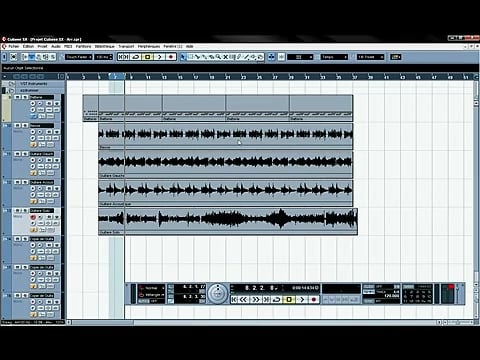Image resolution: width=480 pixels, height=360 pixels.
Task: Click the Cubase logo icon beside Fichier
Action: click(x=4, y=46)
